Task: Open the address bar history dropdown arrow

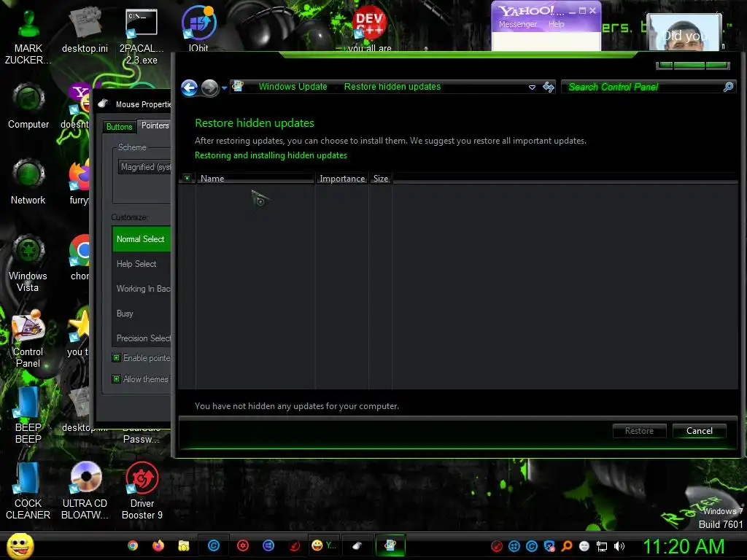Action: coord(532,87)
